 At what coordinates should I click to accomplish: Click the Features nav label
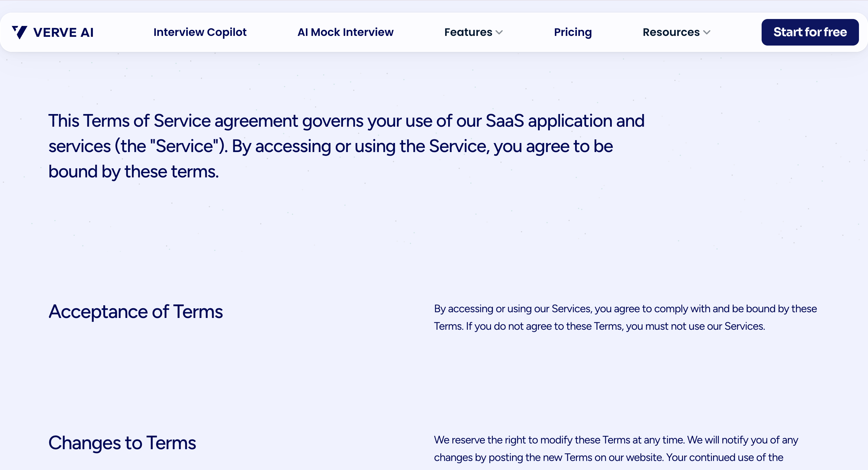coord(468,32)
